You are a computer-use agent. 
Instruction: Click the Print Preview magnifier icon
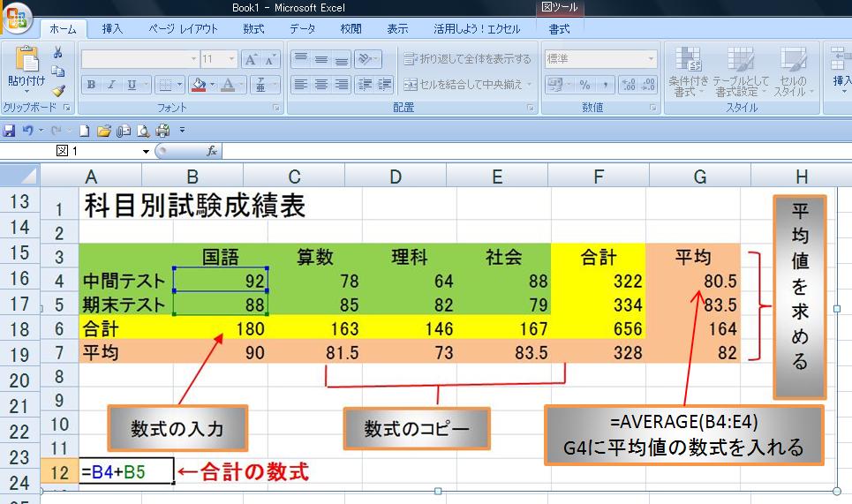coord(142,131)
